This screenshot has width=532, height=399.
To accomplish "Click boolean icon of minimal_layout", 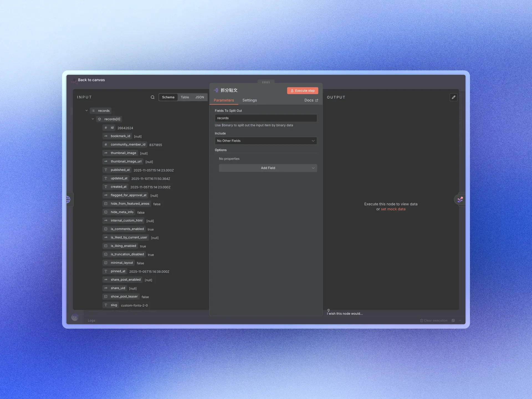I will [x=106, y=263].
